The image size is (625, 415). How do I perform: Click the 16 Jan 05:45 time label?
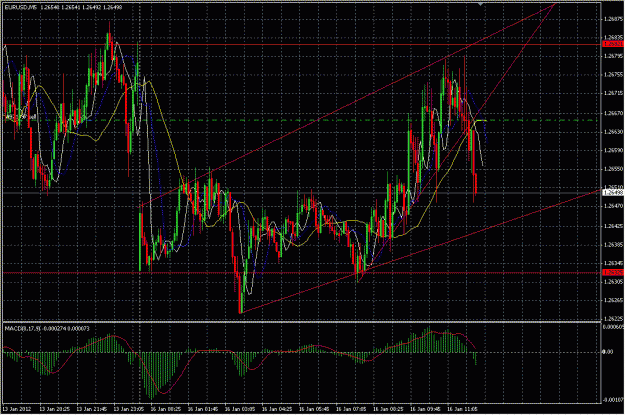314,409
